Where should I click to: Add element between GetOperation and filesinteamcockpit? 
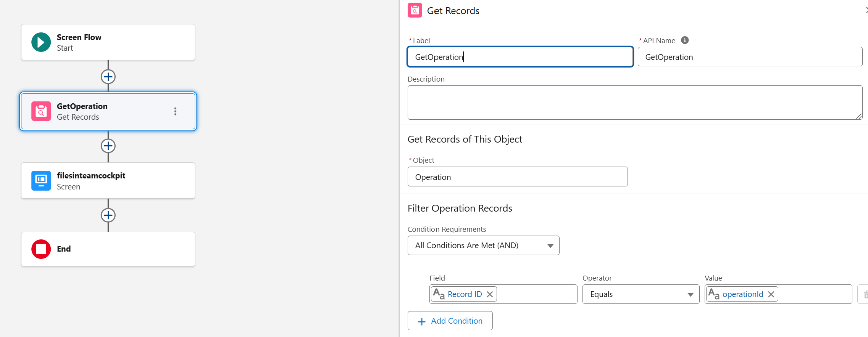coord(108,146)
